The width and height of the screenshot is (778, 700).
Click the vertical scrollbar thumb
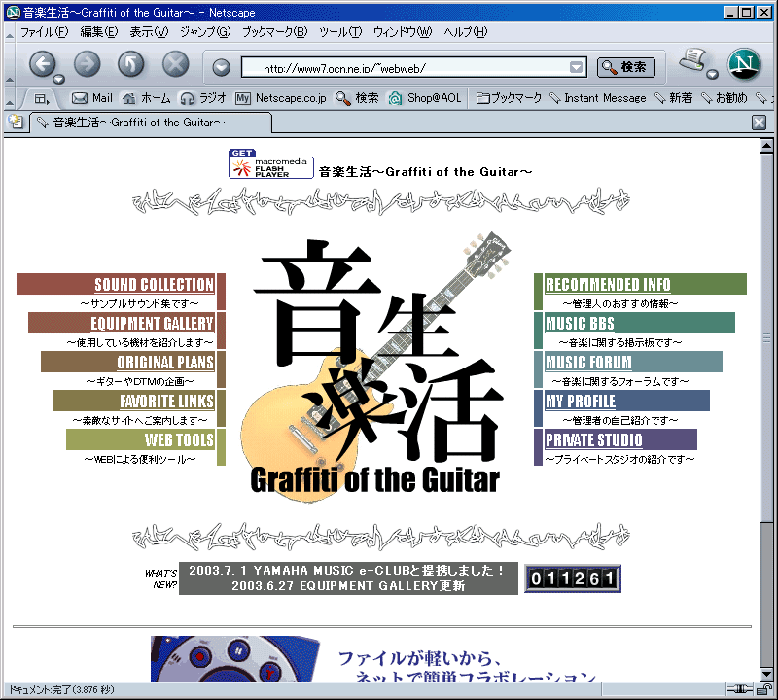pyautogui.click(x=766, y=337)
